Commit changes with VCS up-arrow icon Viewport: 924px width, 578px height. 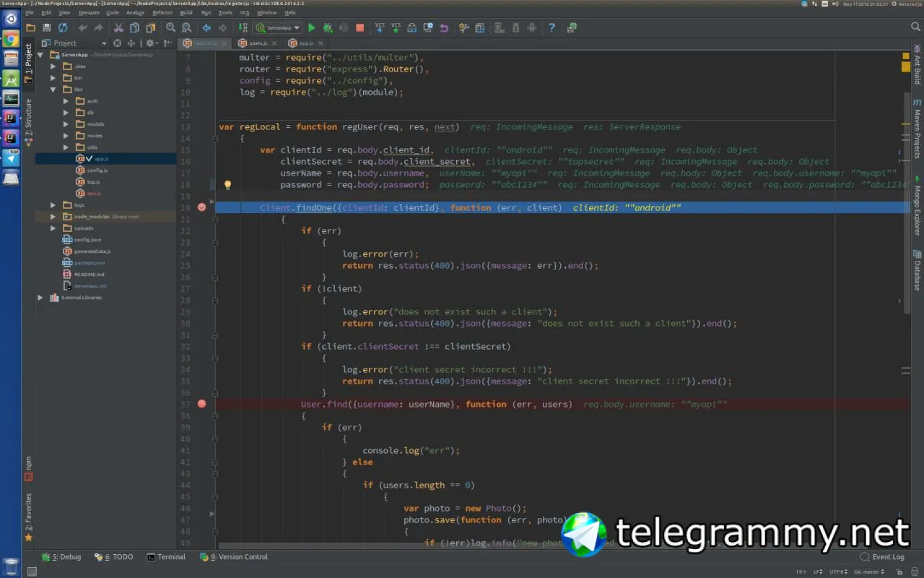pos(396,28)
